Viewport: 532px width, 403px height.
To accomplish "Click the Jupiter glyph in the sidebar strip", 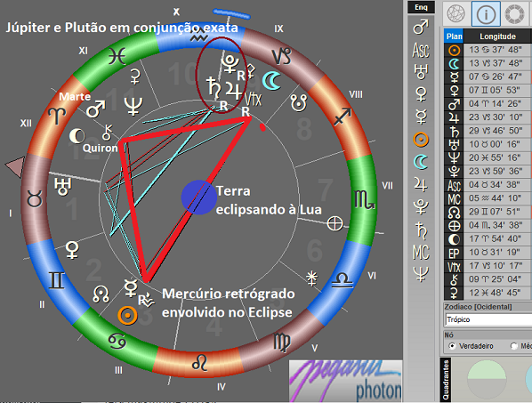I will [x=421, y=185].
